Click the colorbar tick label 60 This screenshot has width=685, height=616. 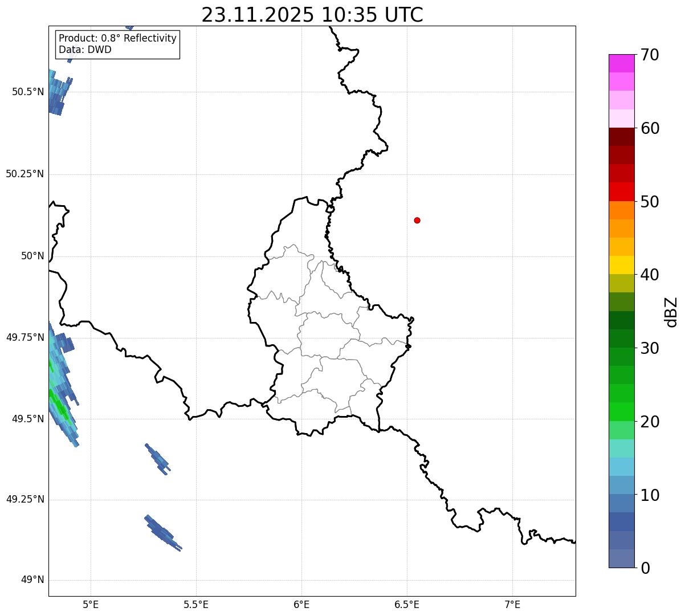650,129
